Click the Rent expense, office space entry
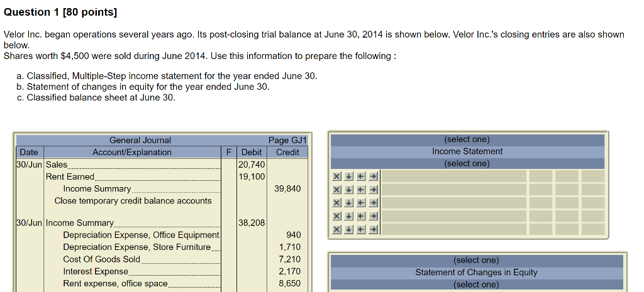644x292 pixels. tap(116, 283)
